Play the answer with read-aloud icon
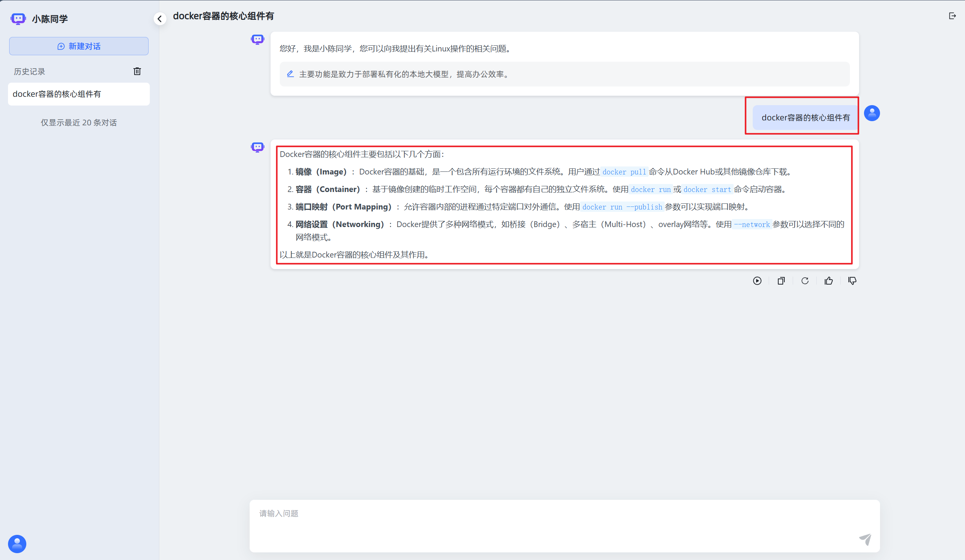The width and height of the screenshot is (965, 560). click(x=757, y=281)
